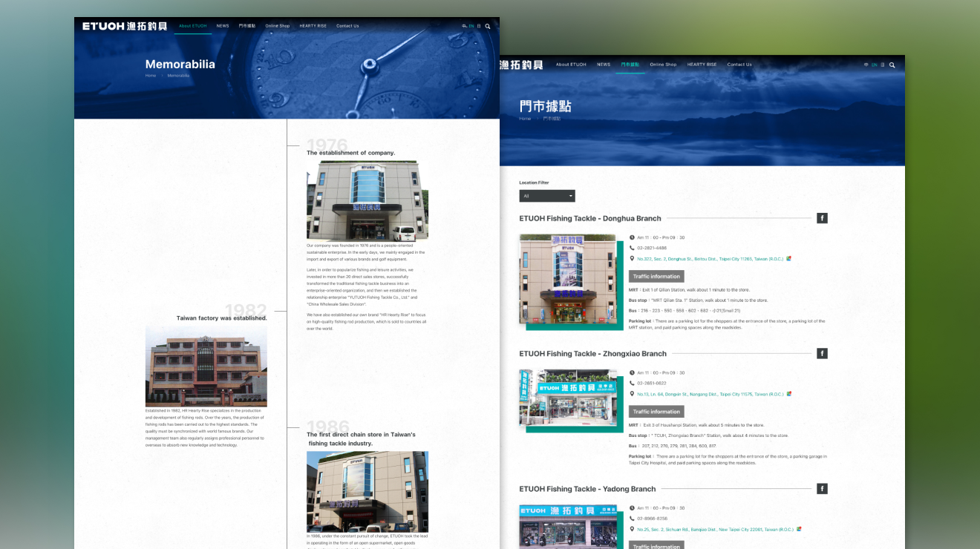This screenshot has height=549, width=980.
Task: Click the Yadong Branch storefront photo
Action: pos(567,527)
